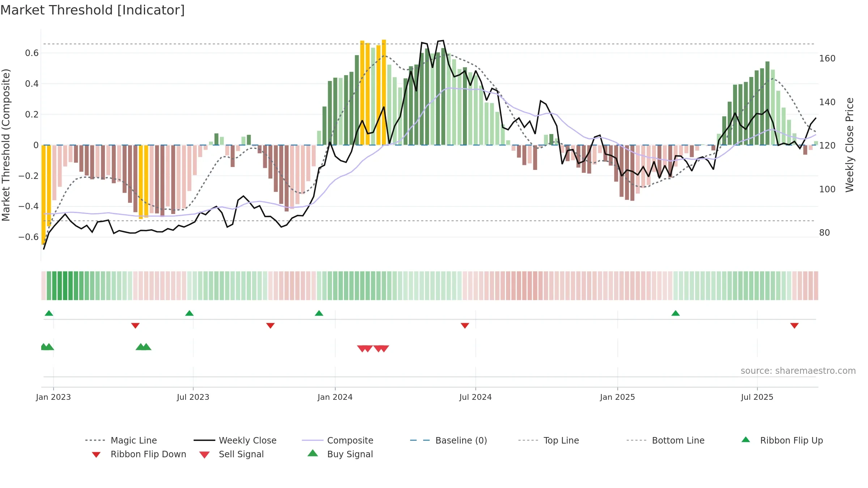Select the Ribbon Flip Down marker in autumn 2023
The image size is (868, 488).
(x=270, y=326)
